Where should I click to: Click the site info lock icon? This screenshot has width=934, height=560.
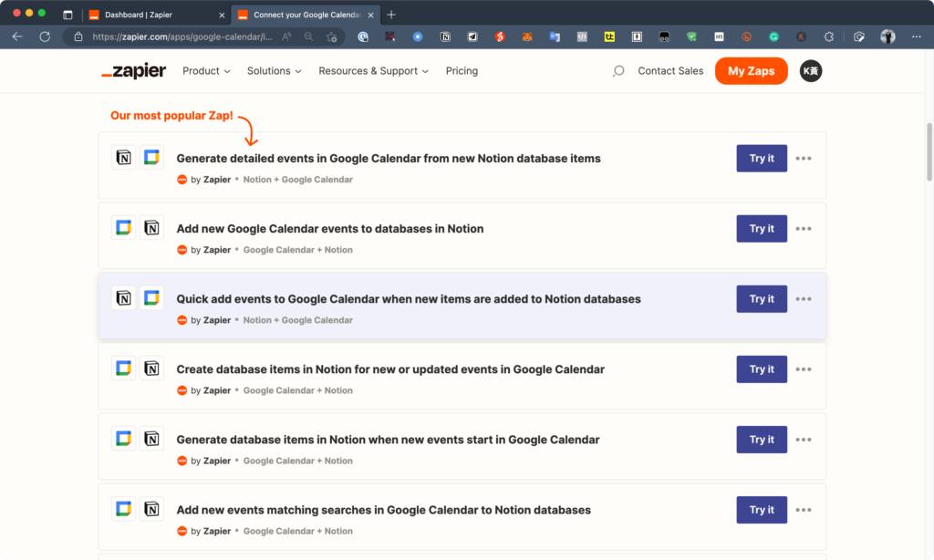click(78, 36)
